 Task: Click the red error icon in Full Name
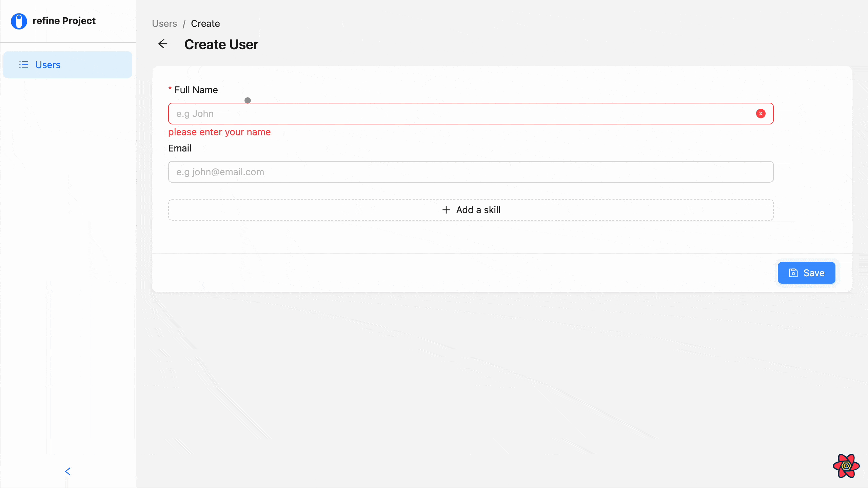pyautogui.click(x=761, y=114)
